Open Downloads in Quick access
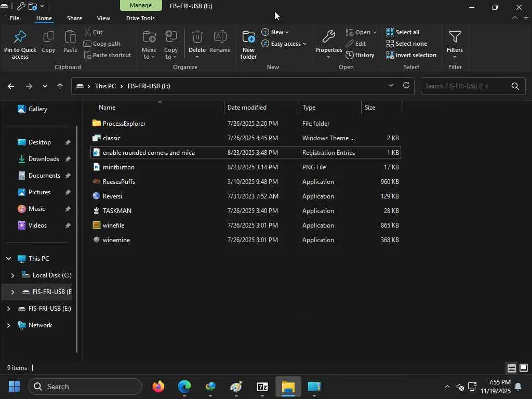532x399 pixels. click(x=44, y=159)
